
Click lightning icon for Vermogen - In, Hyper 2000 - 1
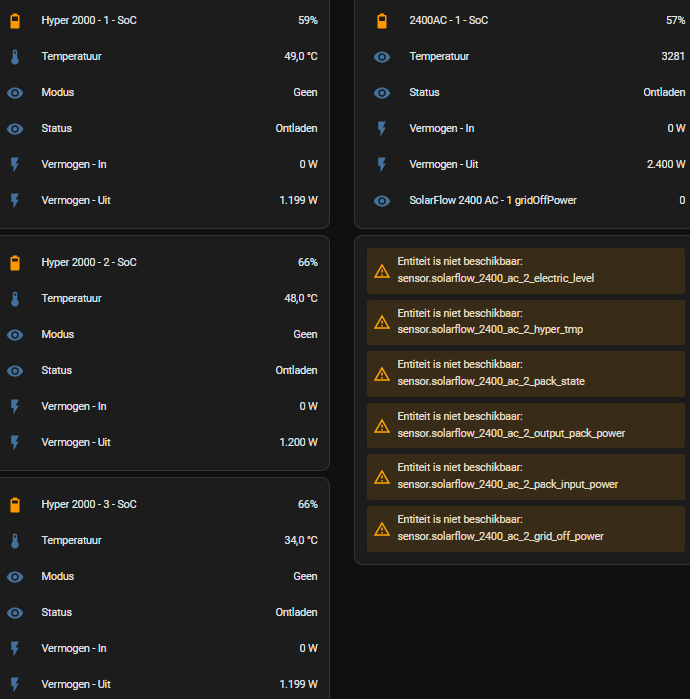(15, 164)
